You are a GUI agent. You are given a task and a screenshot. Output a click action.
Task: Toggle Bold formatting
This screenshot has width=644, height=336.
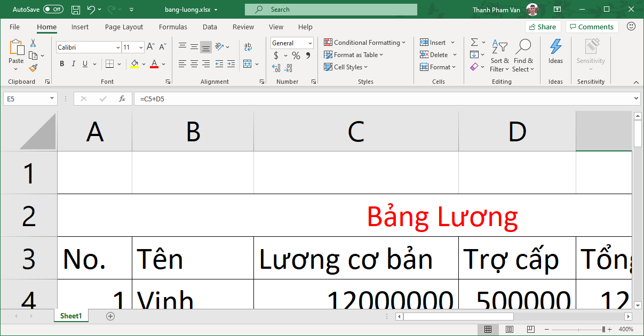click(62, 64)
